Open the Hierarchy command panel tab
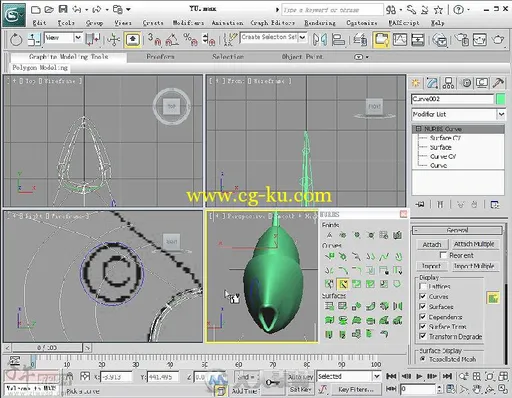The width and height of the screenshot is (512, 398). click(x=448, y=83)
